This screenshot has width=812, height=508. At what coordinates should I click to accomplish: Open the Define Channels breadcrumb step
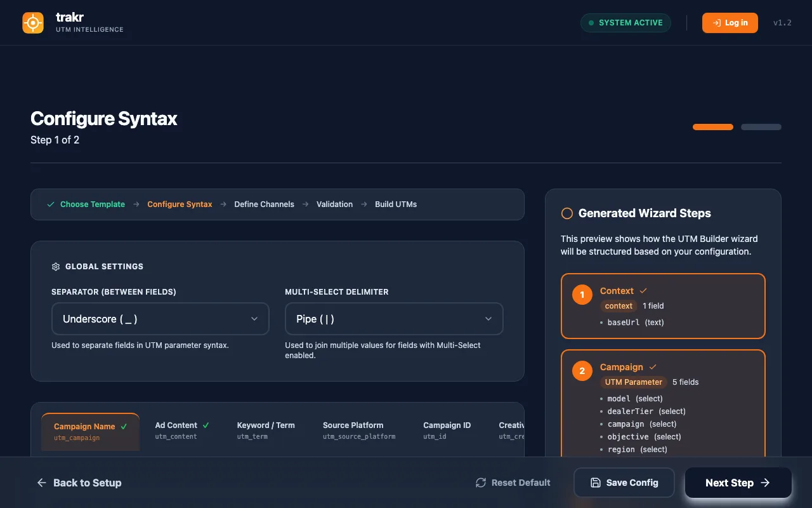tap(264, 204)
